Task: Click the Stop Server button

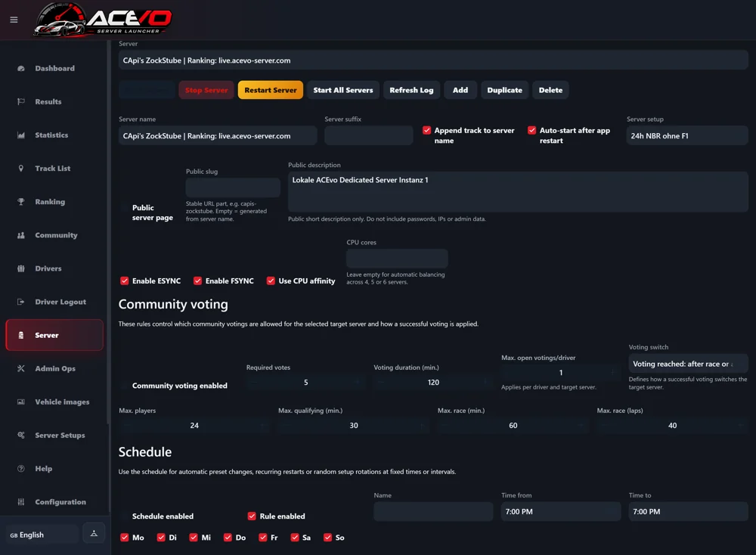Action: (206, 90)
